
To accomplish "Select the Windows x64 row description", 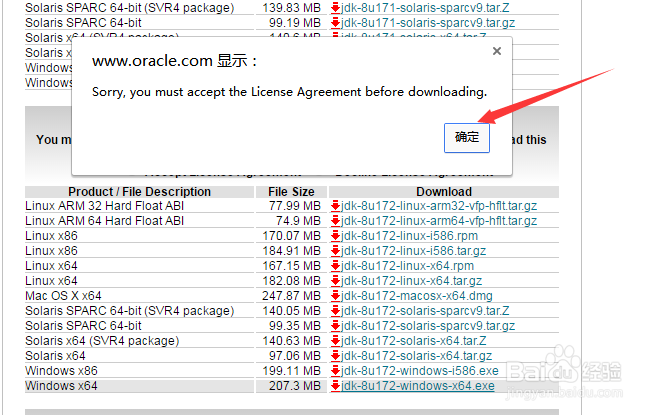I will (x=61, y=386).
